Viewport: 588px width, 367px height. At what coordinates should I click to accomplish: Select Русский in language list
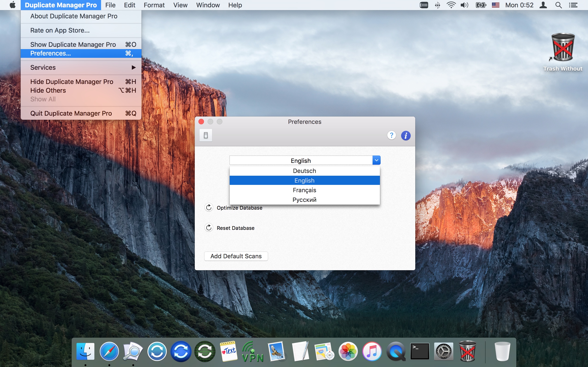tap(304, 200)
